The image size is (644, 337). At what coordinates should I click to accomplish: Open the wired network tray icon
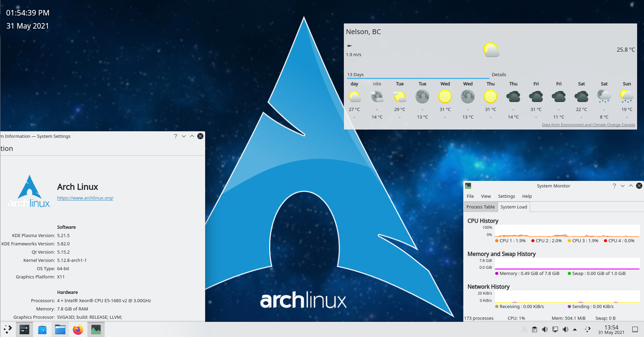coord(555,330)
